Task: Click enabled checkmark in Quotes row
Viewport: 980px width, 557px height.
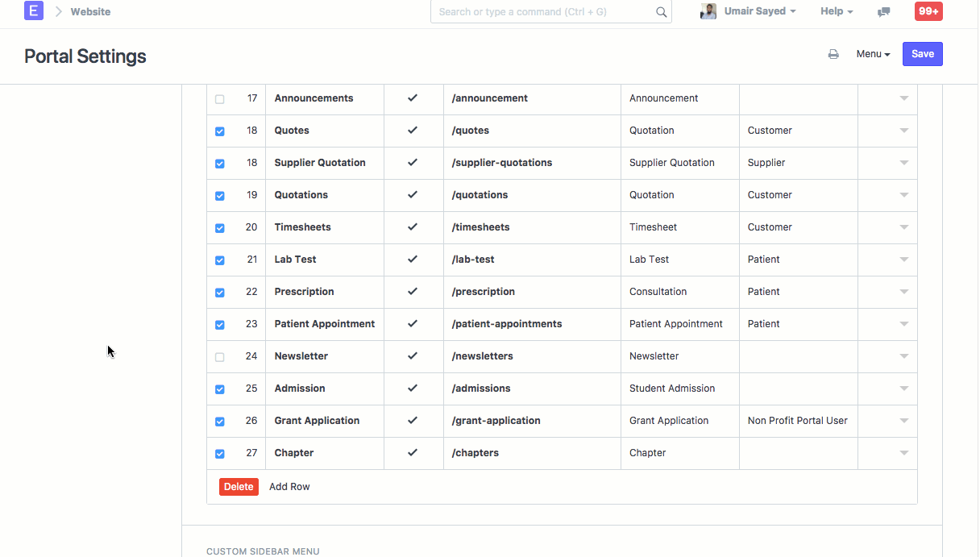Action: (413, 130)
